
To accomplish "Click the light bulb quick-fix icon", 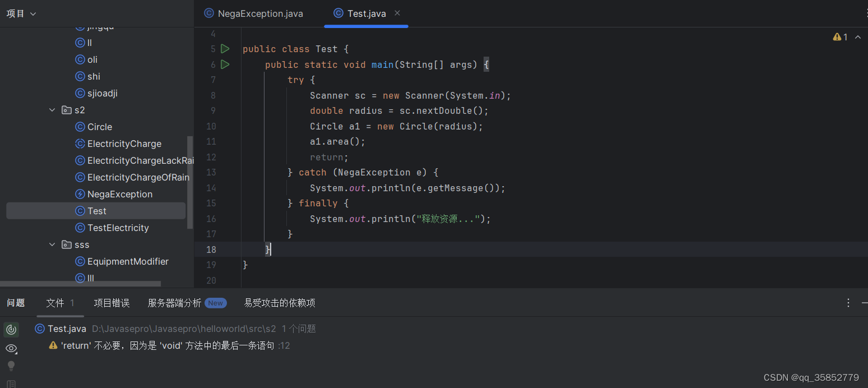I will (11, 366).
